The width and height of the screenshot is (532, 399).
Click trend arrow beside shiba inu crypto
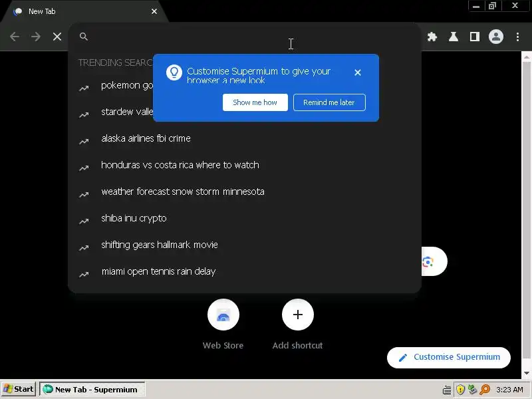point(84,221)
